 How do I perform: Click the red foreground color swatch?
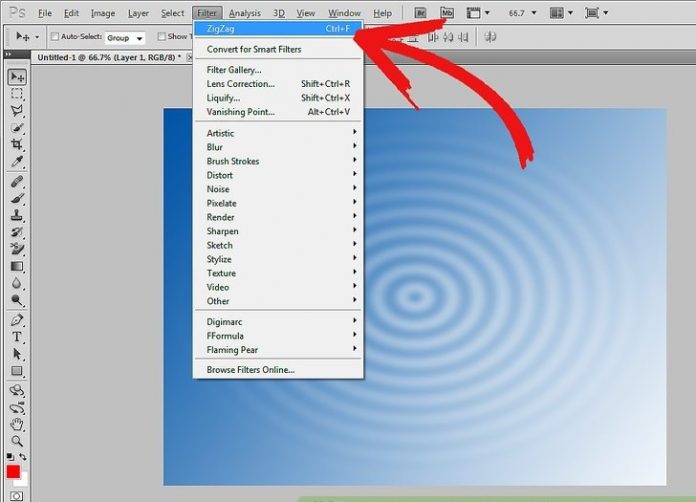coord(13,472)
